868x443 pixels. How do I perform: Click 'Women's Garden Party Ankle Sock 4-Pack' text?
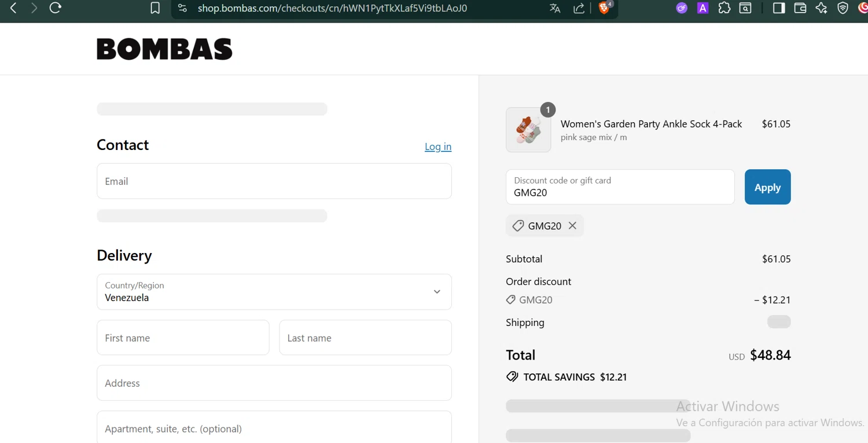tap(651, 124)
